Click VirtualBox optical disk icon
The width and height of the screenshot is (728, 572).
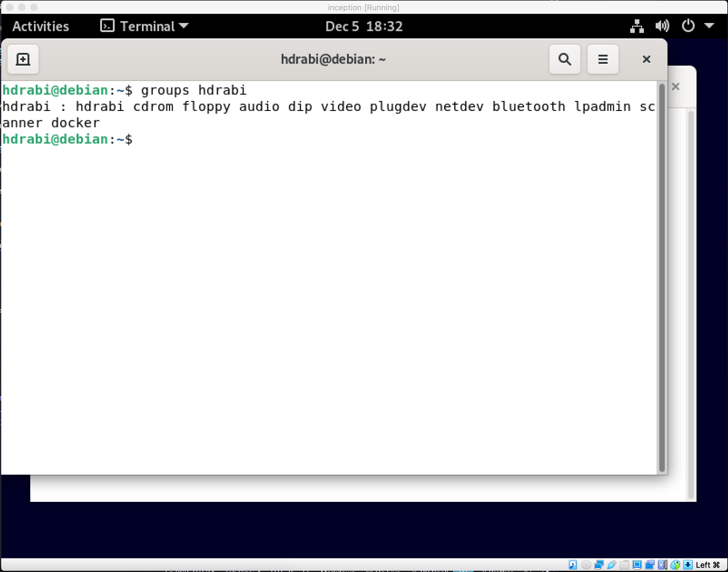click(x=586, y=565)
